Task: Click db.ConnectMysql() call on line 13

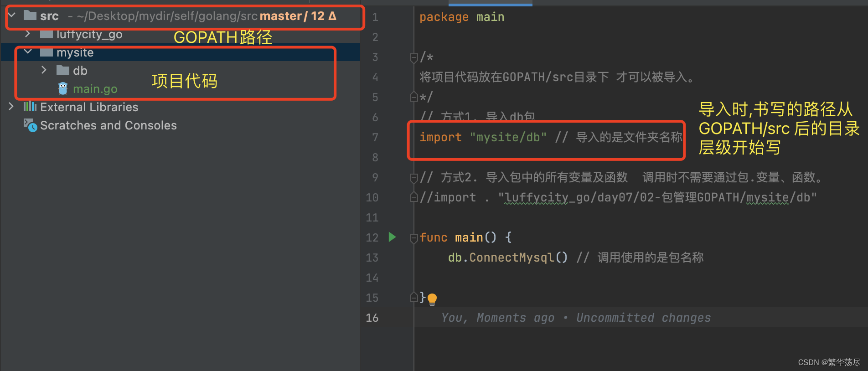Action: (508, 258)
